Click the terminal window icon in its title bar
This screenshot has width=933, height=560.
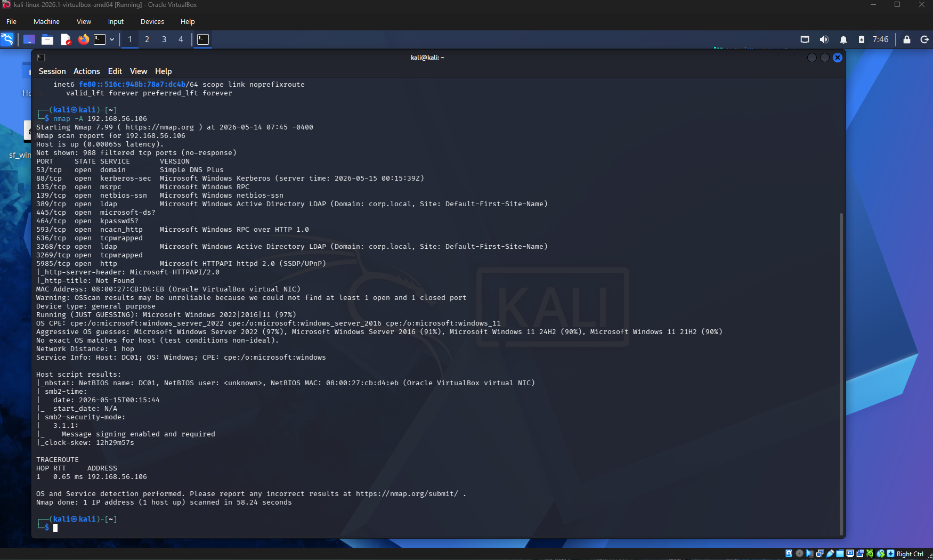pos(41,58)
